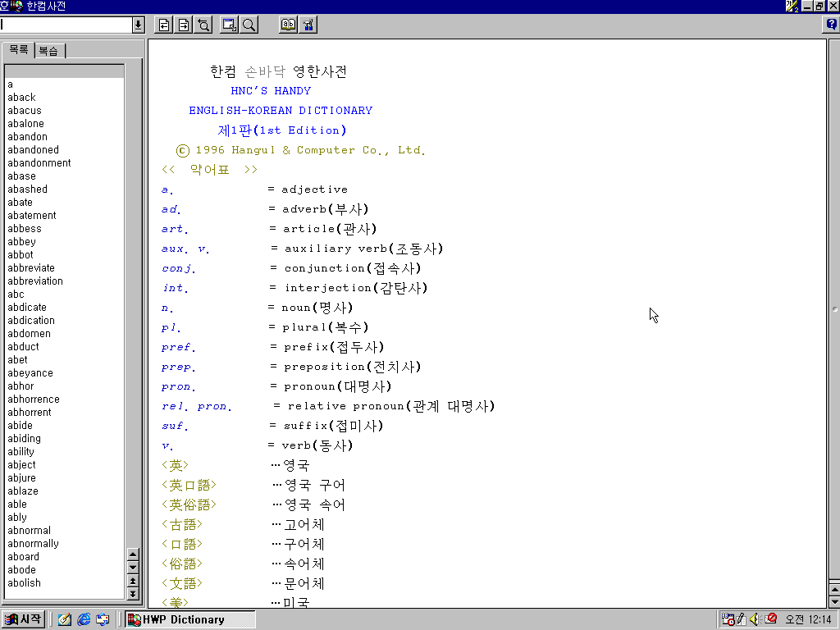Open the dictionary book selection icon
The width and height of the screenshot is (840, 630).
(x=288, y=25)
